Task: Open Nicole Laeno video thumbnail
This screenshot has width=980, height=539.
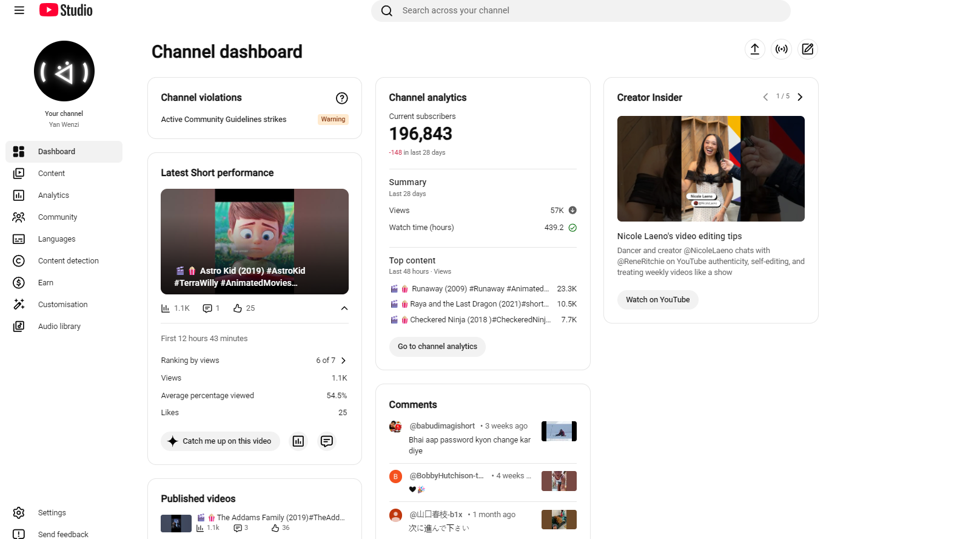Action: [x=711, y=169]
